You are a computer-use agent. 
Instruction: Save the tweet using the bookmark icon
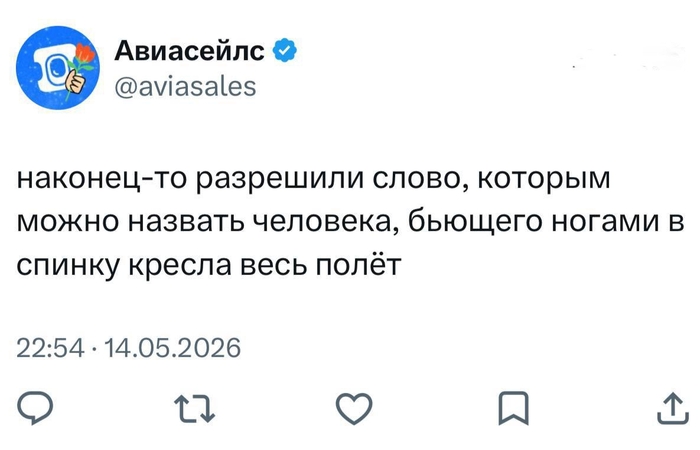pyautogui.click(x=513, y=408)
